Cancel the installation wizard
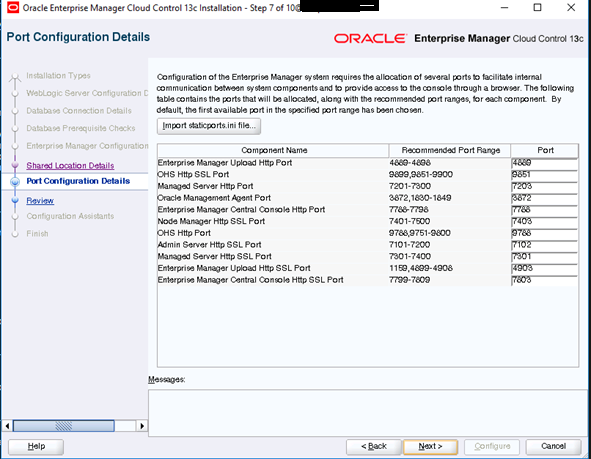 (553, 447)
